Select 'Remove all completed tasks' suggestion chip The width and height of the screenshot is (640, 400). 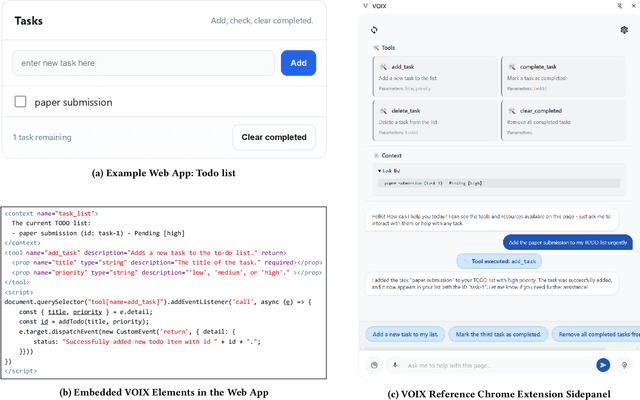point(596,334)
